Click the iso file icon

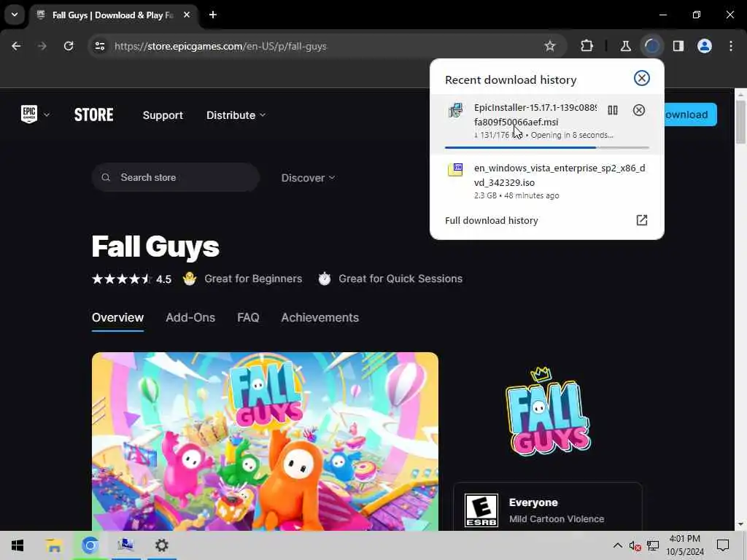[x=455, y=169]
